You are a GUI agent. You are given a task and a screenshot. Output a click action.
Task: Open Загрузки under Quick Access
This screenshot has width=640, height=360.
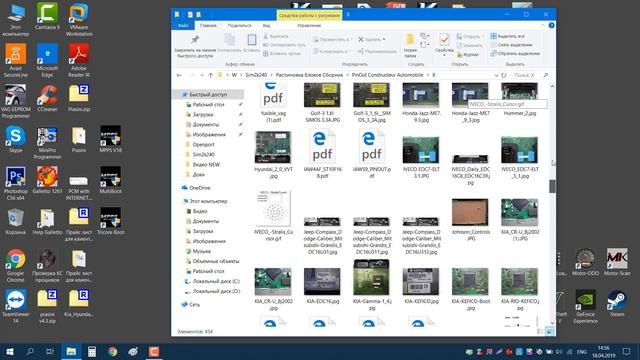[x=203, y=115]
